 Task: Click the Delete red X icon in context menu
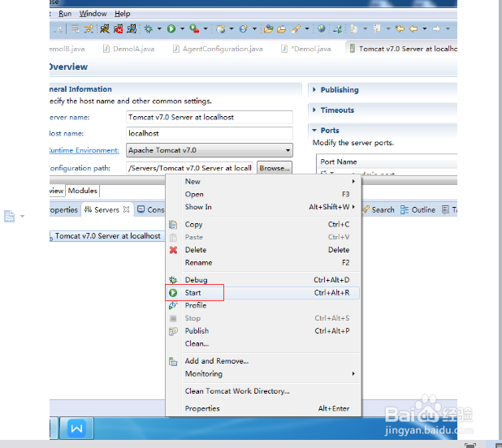click(x=173, y=250)
